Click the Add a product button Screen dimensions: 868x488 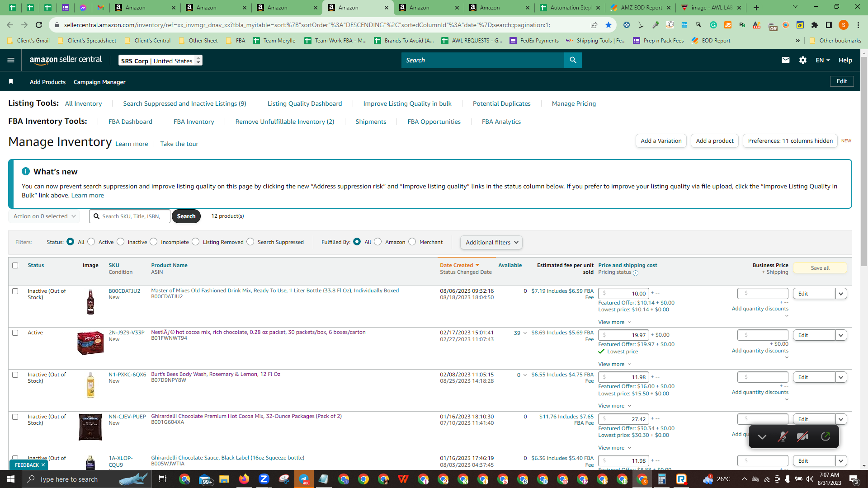tap(715, 141)
